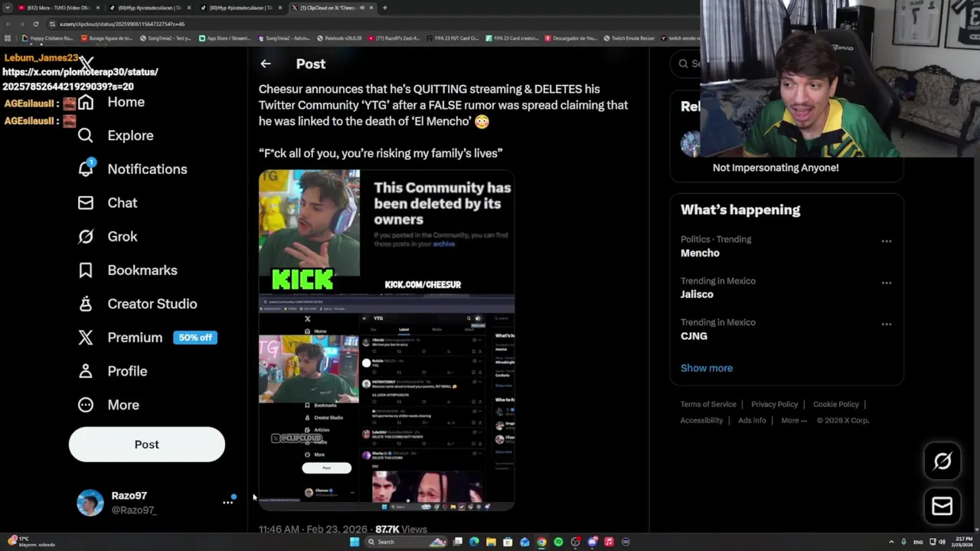
Task: Expand footer More links menu
Action: click(x=794, y=420)
